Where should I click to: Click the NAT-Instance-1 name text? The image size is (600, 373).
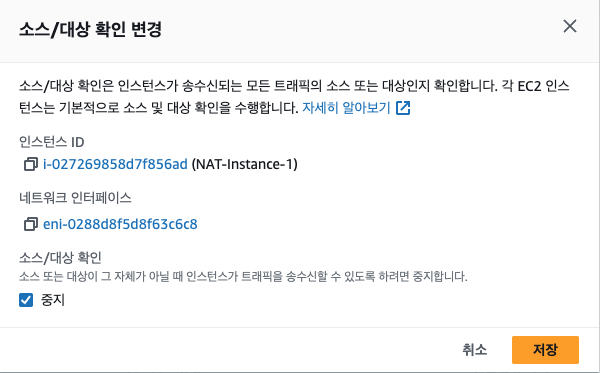[244, 164]
